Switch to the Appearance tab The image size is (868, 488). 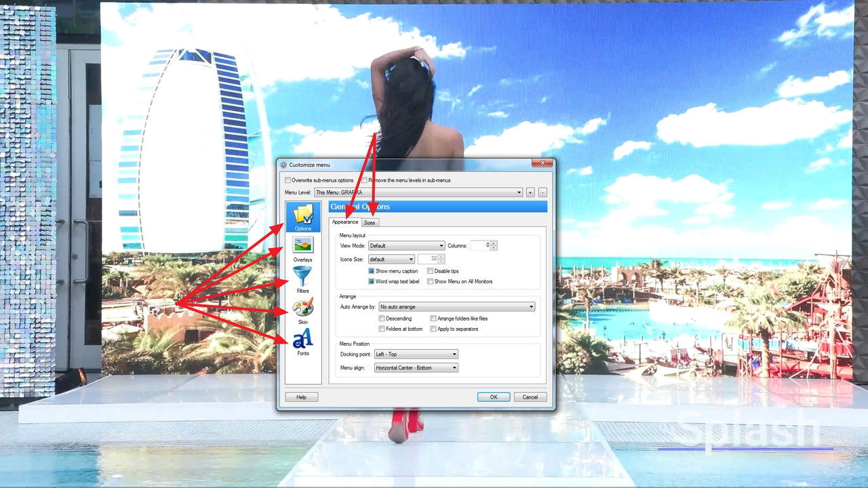pyautogui.click(x=345, y=222)
